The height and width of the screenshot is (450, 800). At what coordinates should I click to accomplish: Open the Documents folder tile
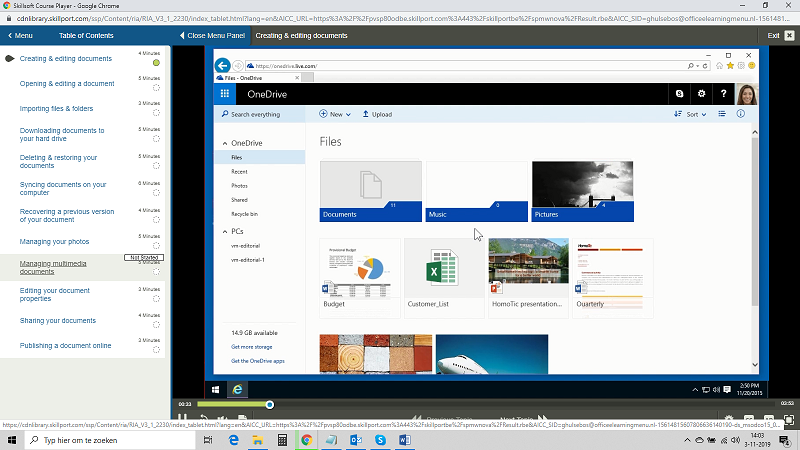click(x=370, y=191)
